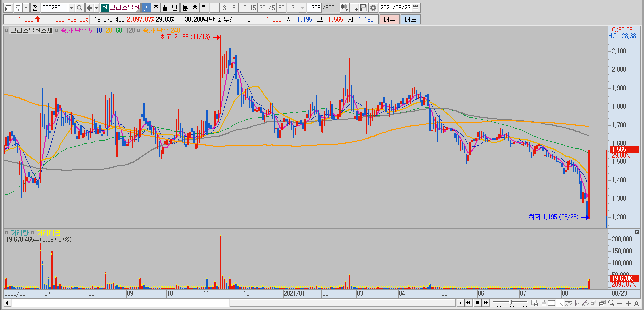The image size is (644, 310).
Task: Click the chart image window icon
Action: (x=602, y=303)
